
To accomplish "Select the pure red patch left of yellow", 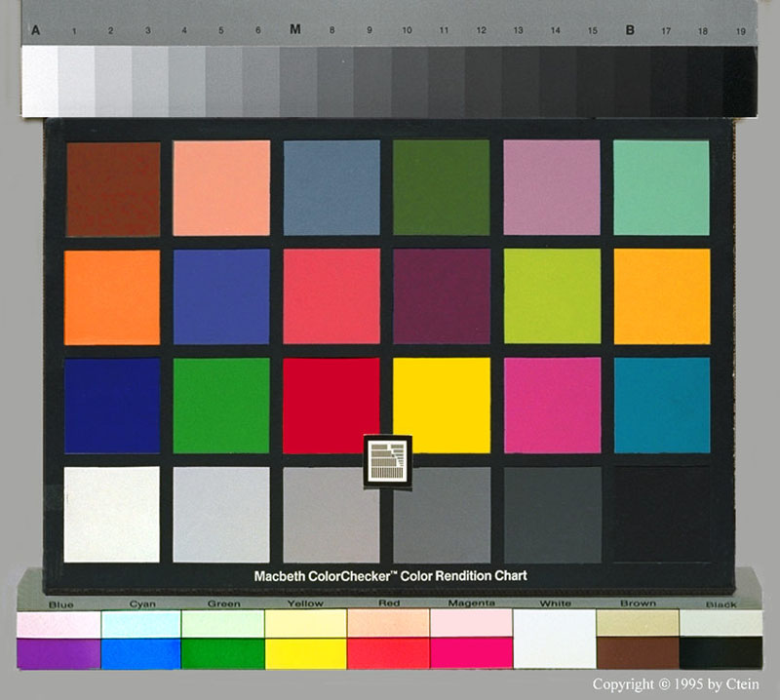I will (x=331, y=405).
